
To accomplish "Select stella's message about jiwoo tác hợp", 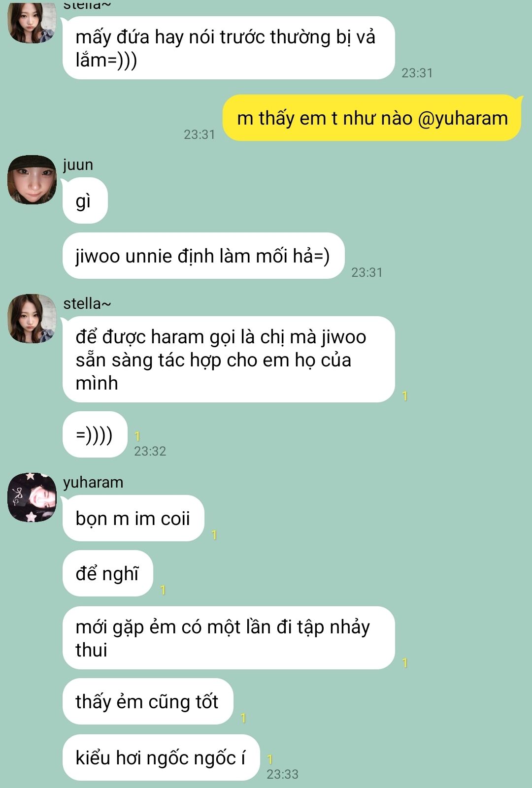I will pyautogui.click(x=229, y=360).
